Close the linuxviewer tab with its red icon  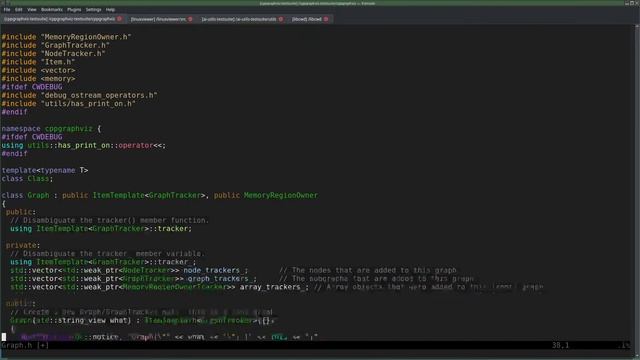point(190,19)
